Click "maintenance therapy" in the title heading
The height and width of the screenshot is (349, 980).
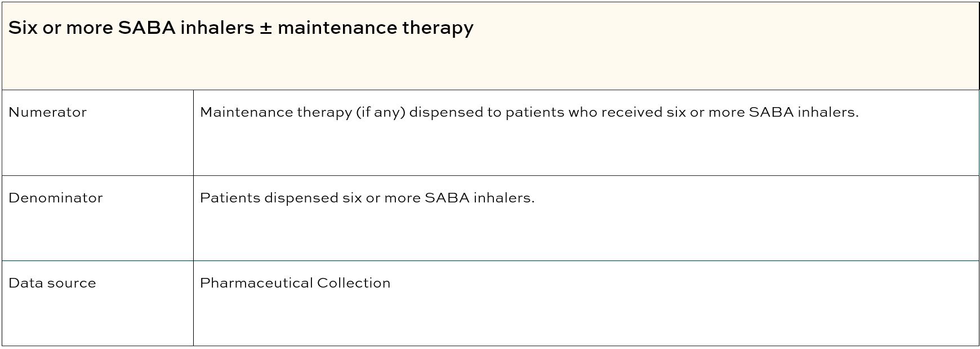[x=375, y=28]
